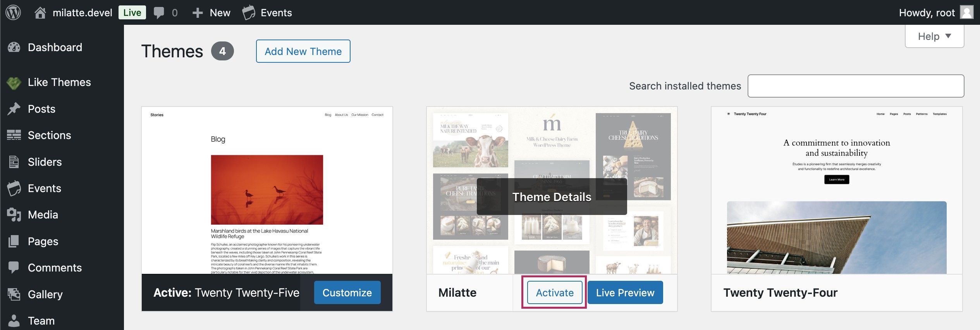Click the Sliders document icon

(x=14, y=162)
